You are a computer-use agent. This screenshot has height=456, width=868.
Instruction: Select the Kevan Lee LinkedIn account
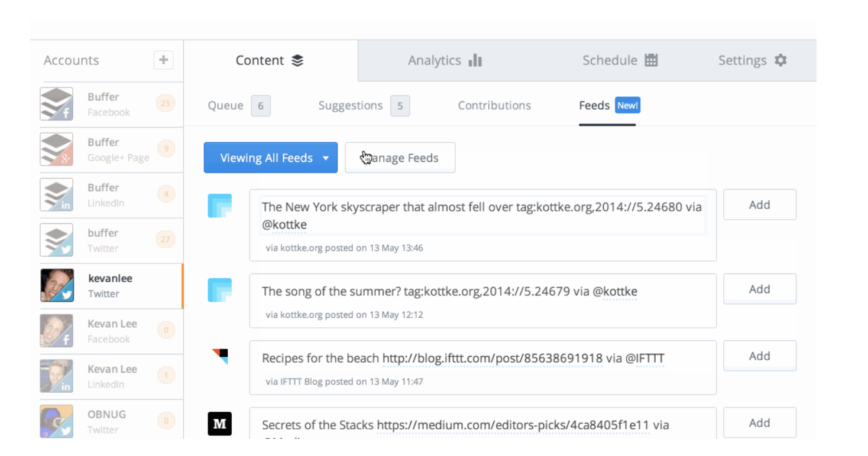point(111,377)
